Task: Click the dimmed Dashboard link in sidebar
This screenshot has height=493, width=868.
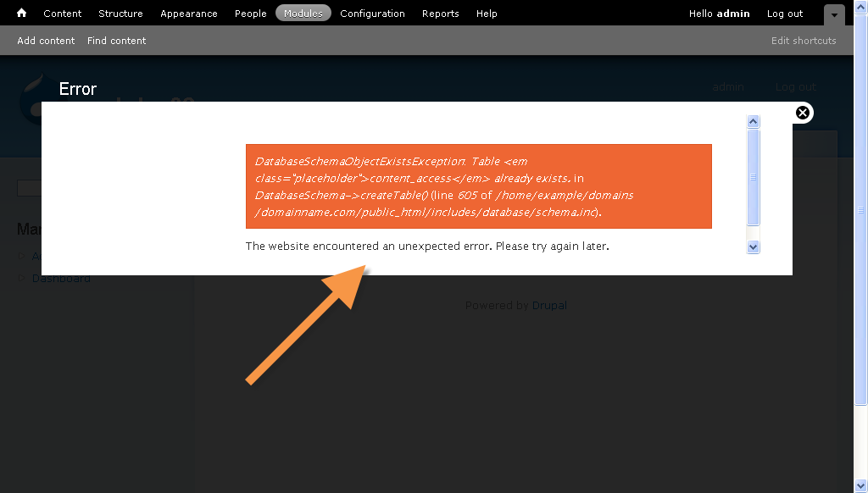Action: [x=61, y=279]
